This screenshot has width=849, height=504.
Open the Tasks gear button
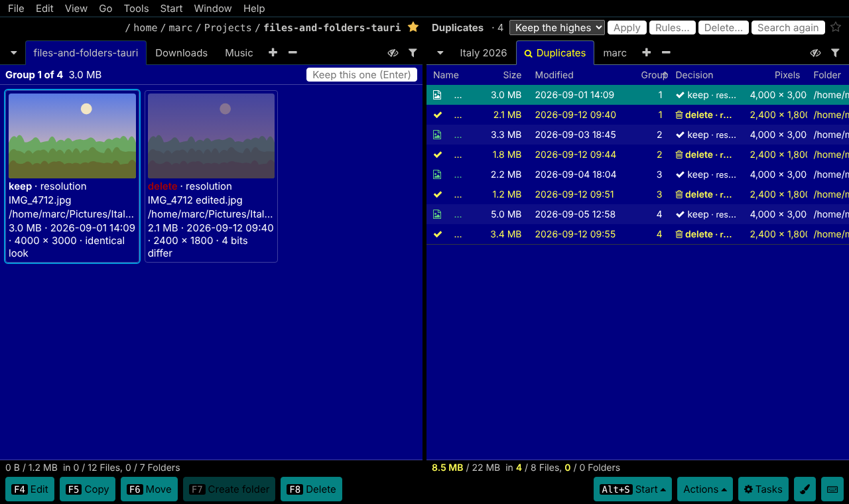coord(763,489)
